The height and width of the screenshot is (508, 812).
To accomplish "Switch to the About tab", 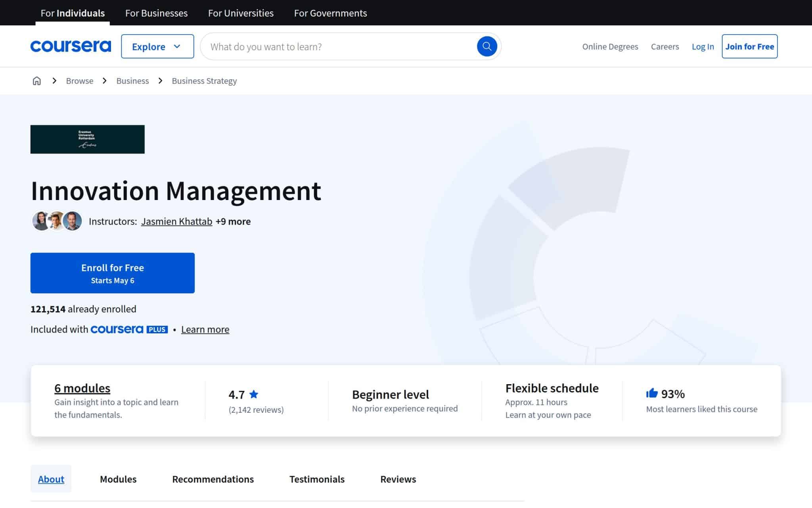I will coord(51,479).
